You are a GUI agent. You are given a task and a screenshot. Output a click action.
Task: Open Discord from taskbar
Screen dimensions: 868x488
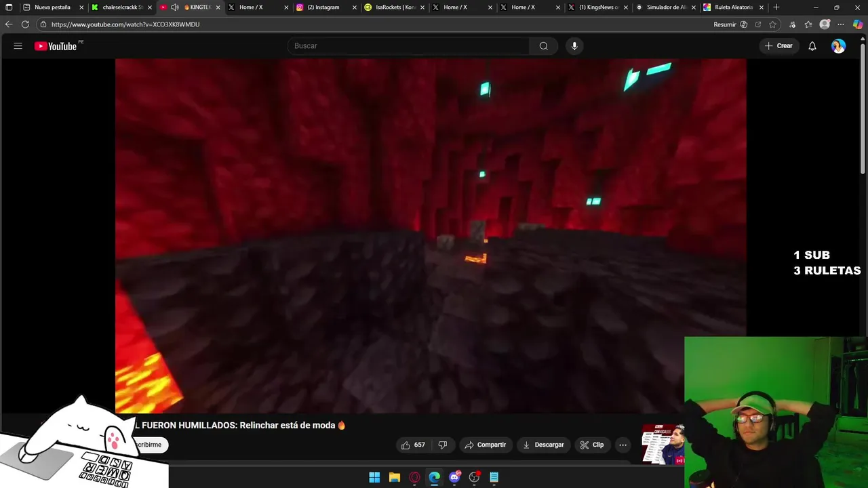point(454,477)
